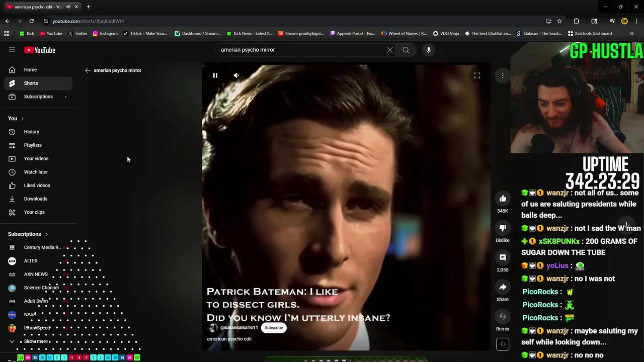Pause the playing Short
The height and width of the screenshot is (362, 644).
pos(215,75)
